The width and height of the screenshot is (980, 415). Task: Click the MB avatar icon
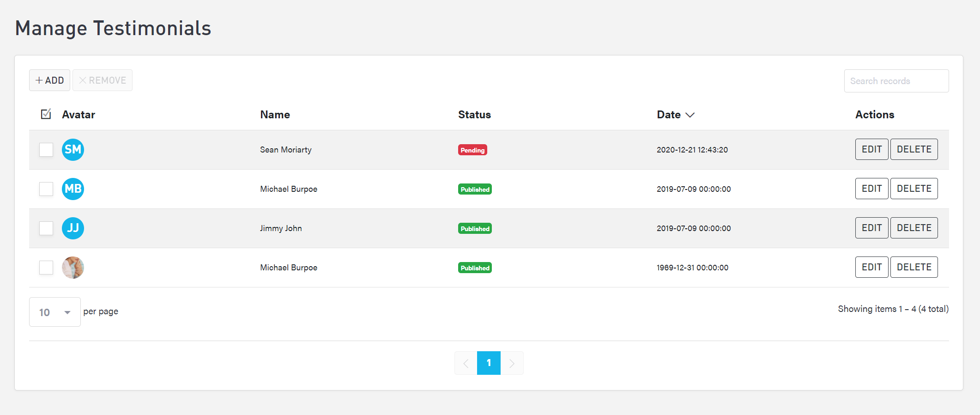coord(73,189)
